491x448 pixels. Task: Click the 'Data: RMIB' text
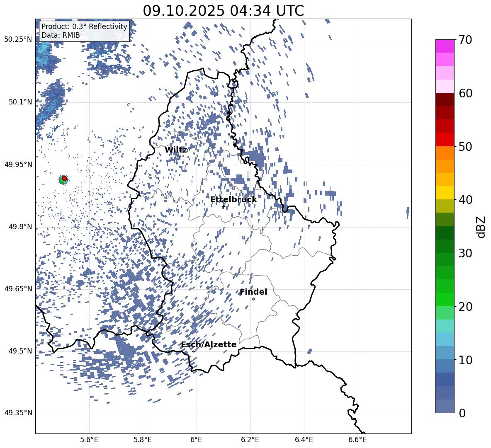click(61, 35)
